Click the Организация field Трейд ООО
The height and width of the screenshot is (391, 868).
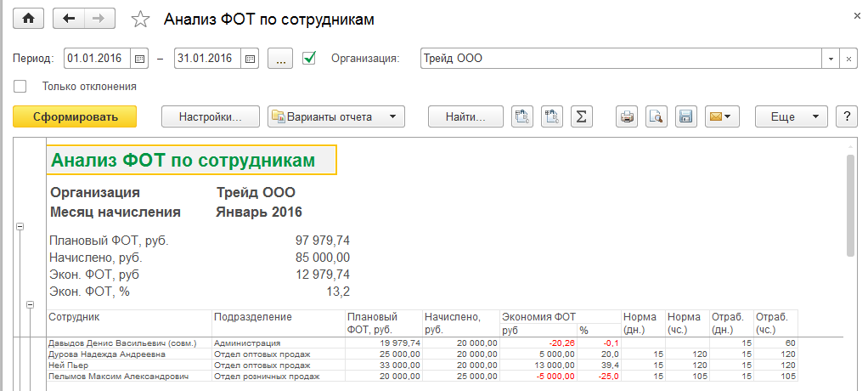pos(621,58)
